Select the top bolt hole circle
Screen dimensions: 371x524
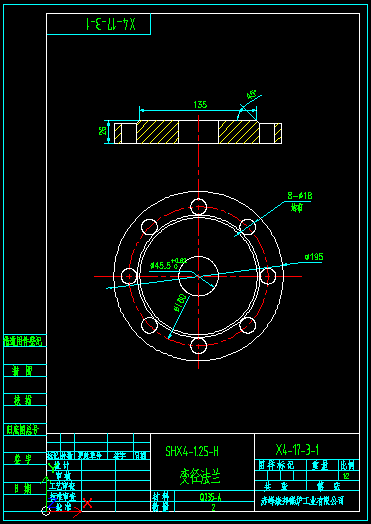pos(199,207)
